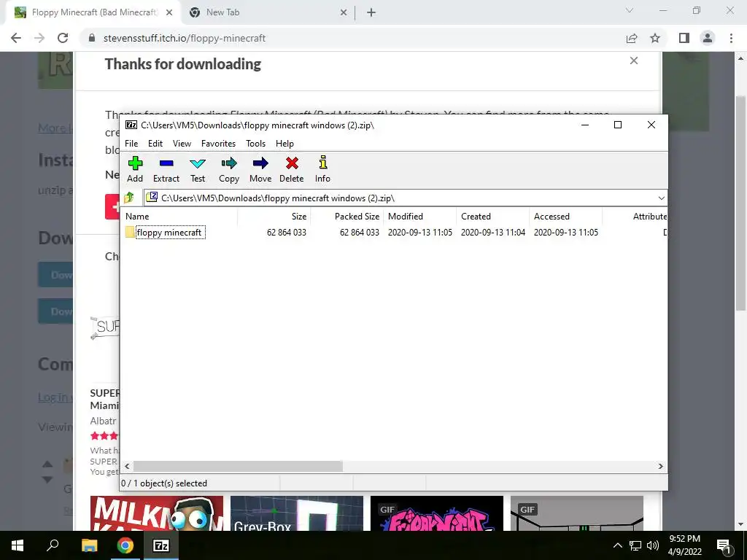Click the Chrome address bar URL

click(185, 38)
